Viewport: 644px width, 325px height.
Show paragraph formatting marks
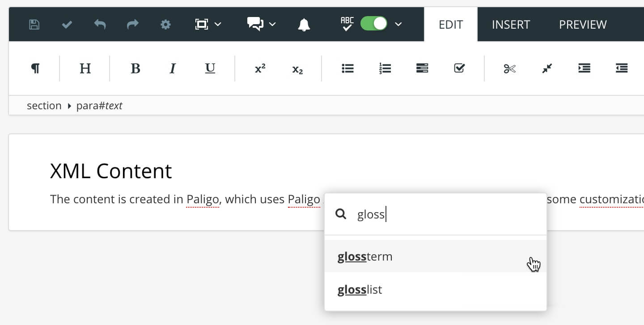pyautogui.click(x=36, y=68)
